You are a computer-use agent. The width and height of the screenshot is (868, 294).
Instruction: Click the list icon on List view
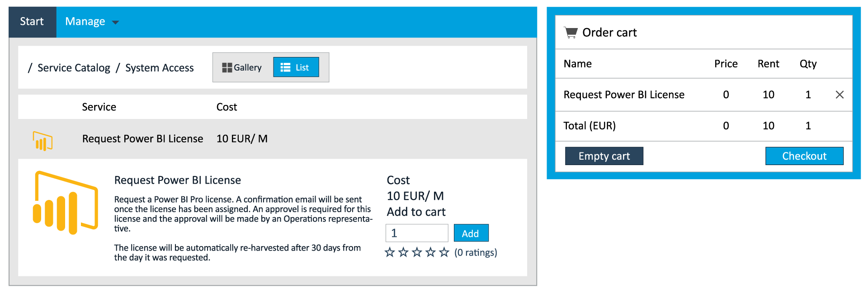coord(285,67)
